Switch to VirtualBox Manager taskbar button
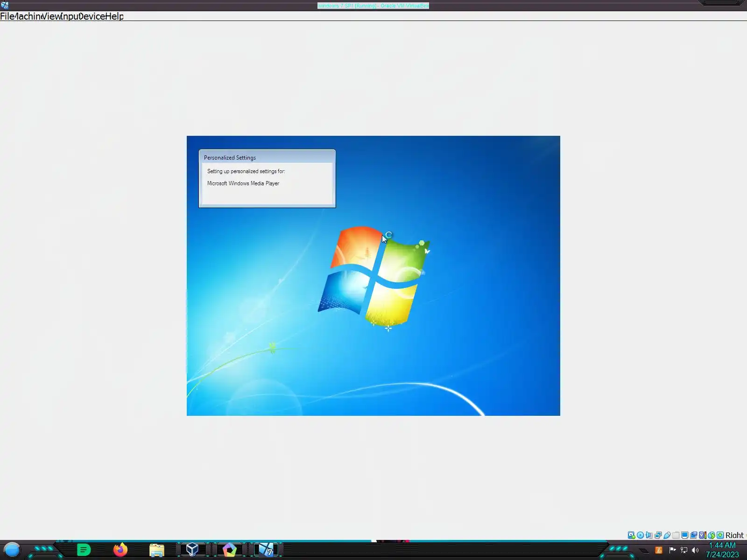The width and height of the screenshot is (747, 560). coord(192,550)
